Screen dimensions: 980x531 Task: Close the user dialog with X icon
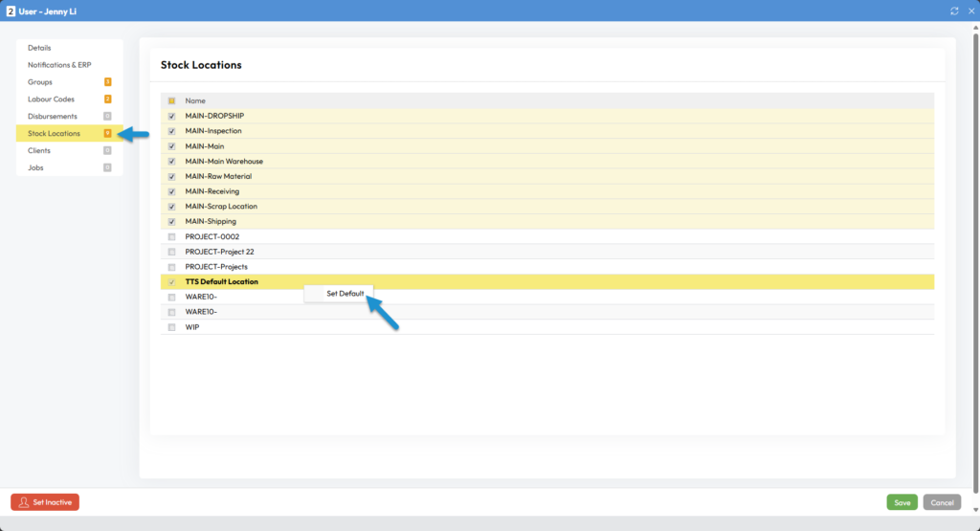(969, 11)
